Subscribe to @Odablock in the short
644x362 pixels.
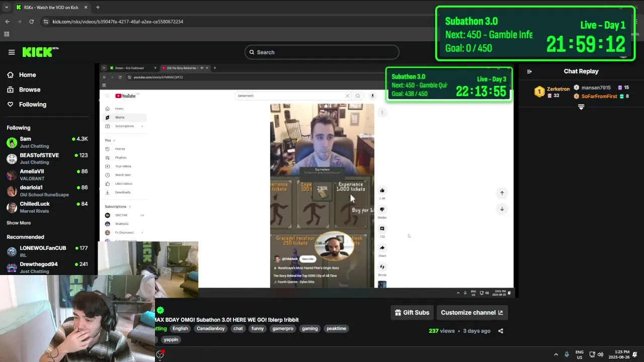coord(307,259)
